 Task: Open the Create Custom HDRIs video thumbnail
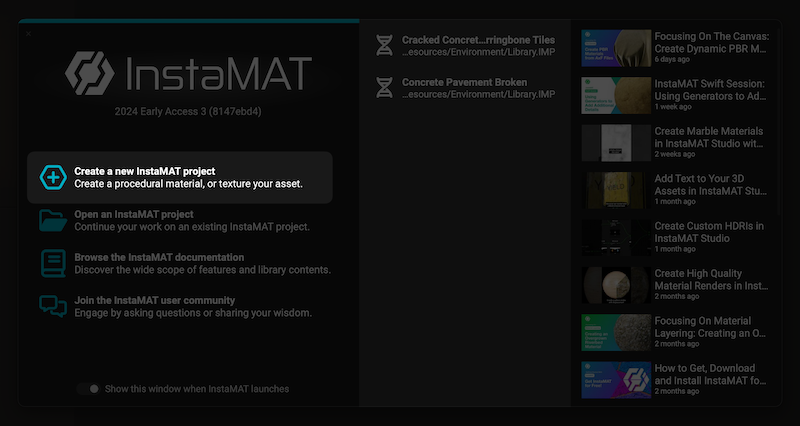tap(616, 238)
